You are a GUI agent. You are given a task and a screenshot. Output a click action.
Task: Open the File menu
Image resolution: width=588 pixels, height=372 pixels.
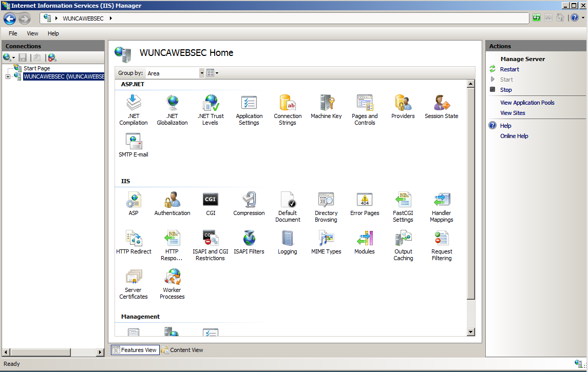pyautogui.click(x=13, y=33)
